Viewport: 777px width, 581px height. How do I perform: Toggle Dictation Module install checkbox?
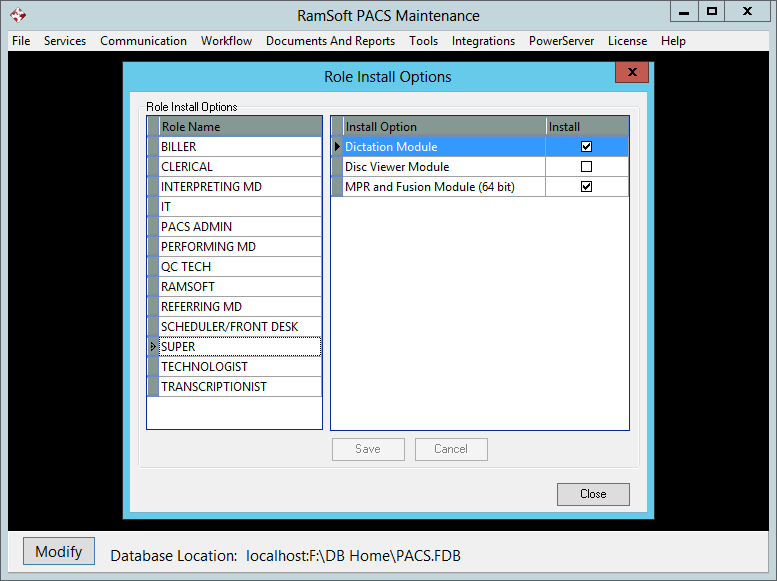tap(587, 147)
